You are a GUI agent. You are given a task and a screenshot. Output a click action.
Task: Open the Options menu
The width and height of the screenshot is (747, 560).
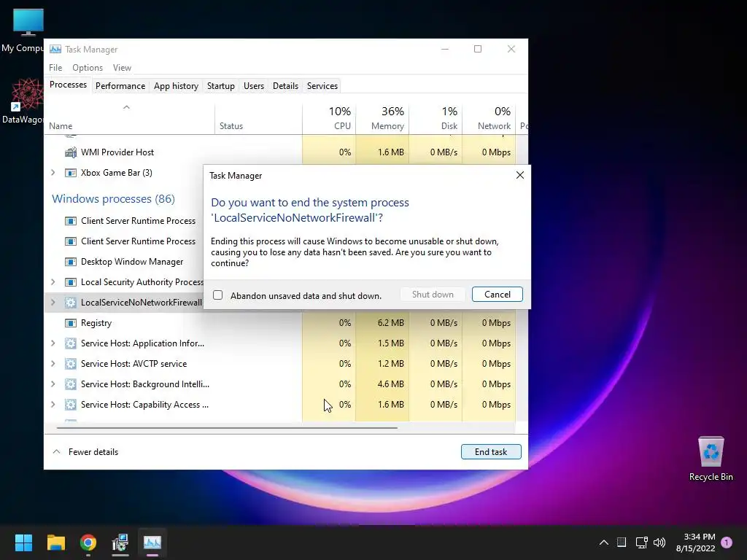[88, 68]
